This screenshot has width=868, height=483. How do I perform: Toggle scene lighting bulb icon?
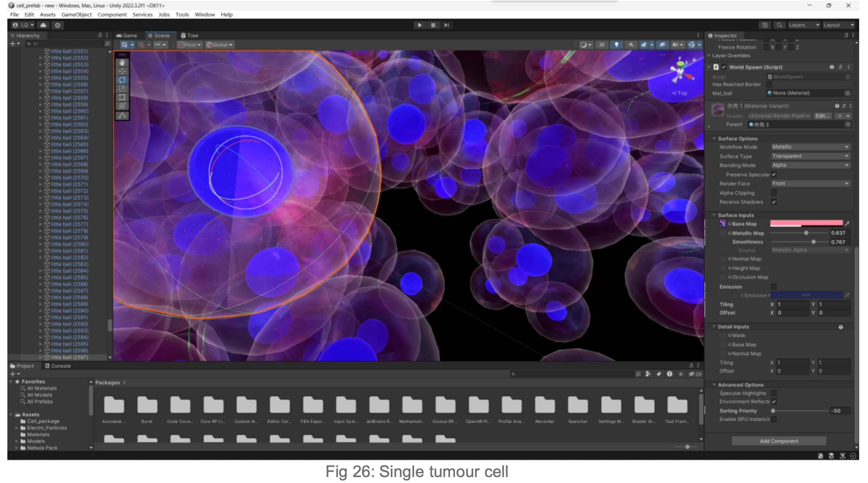tap(616, 45)
